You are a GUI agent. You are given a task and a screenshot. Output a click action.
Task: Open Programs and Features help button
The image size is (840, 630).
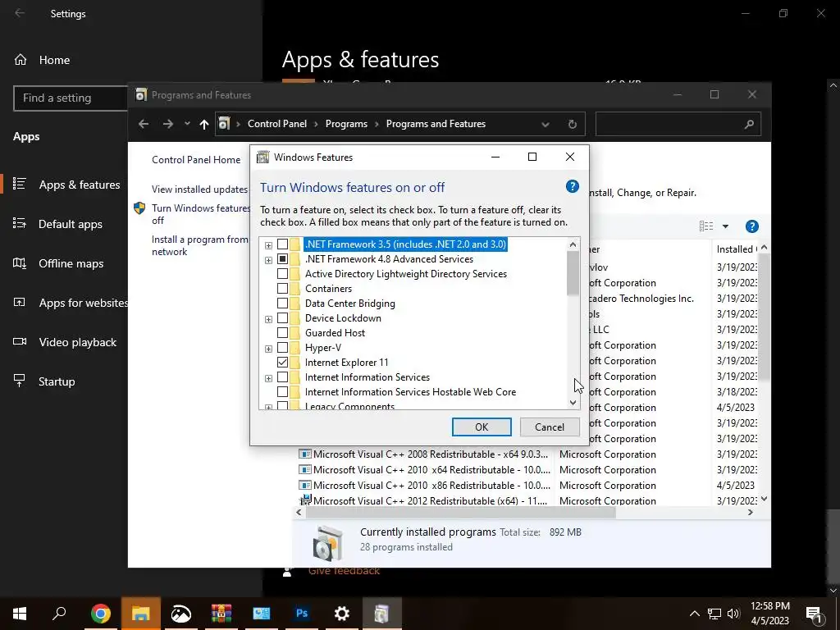(752, 226)
